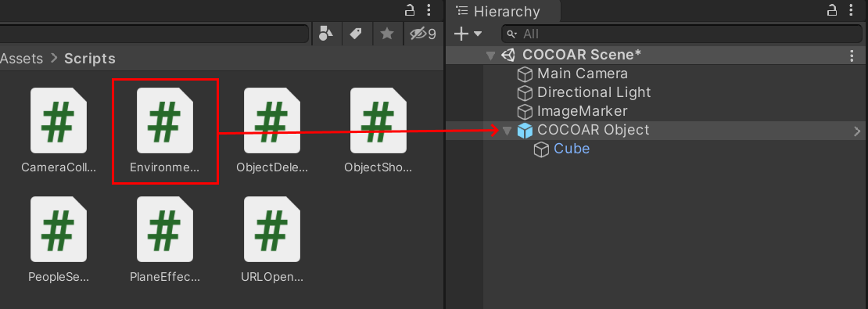The height and width of the screenshot is (309, 868).
Task: Toggle the Hierarchy panel lock
Action: pyautogui.click(x=832, y=10)
